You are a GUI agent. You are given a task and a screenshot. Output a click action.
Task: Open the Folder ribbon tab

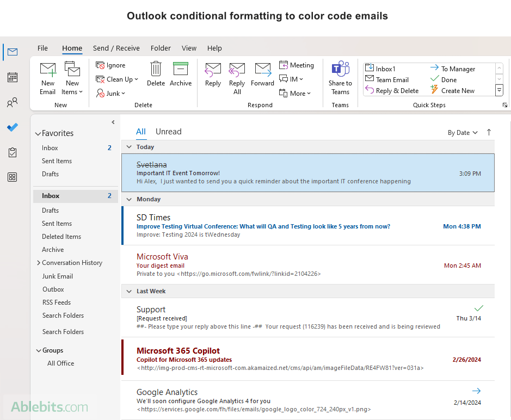[x=161, y=48]
